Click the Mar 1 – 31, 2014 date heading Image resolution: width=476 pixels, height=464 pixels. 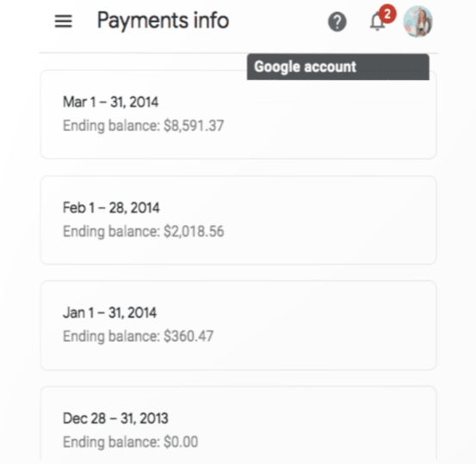(110, 102)
